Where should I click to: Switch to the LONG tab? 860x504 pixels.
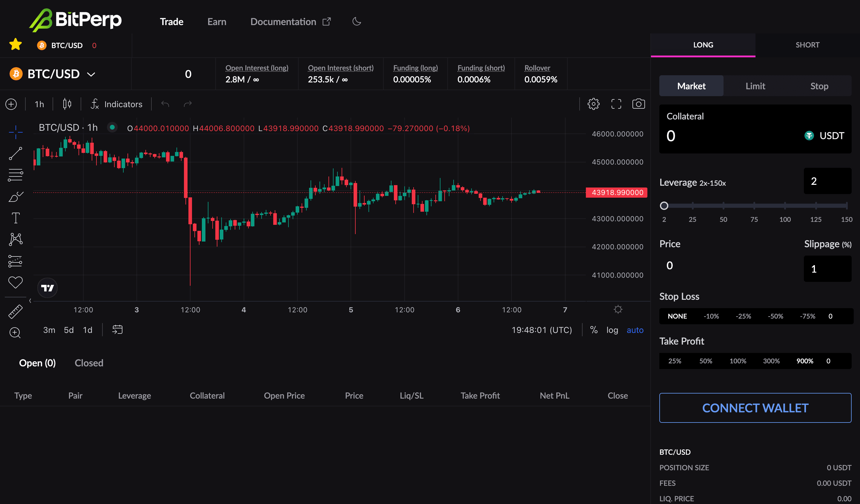pos(703,45)
